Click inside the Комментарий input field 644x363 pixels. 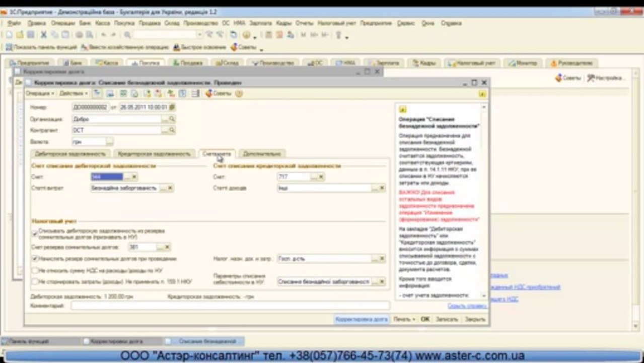tap(230, 306)
